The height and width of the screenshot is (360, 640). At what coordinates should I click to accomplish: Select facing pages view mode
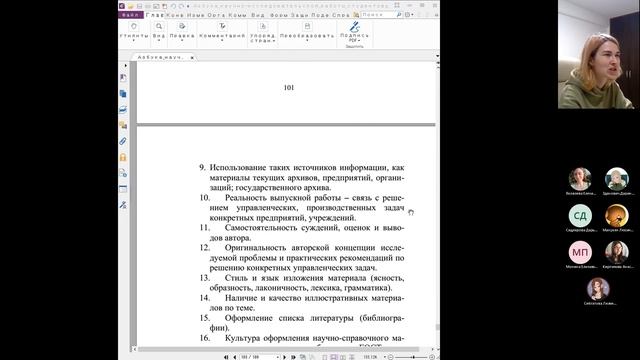point(342,357)
